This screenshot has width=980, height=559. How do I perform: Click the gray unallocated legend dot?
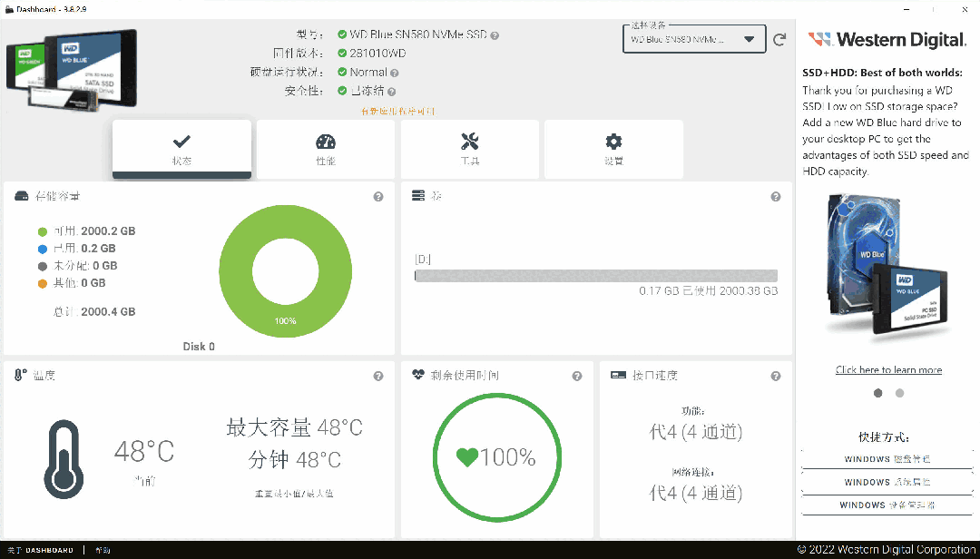[43, 267]
